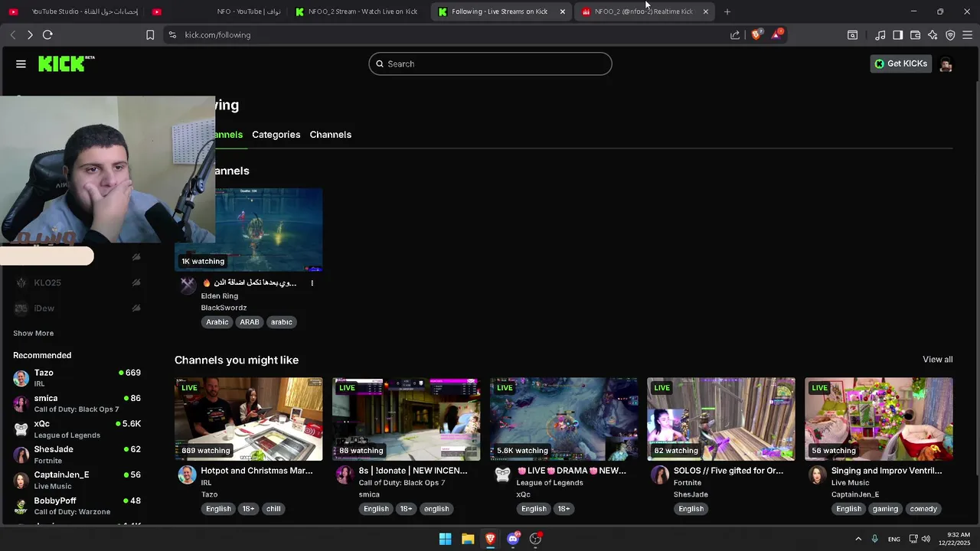Click the Brave Shields lion icon
The width and height of the screenshot is (980, 551).
click(756, 34)
